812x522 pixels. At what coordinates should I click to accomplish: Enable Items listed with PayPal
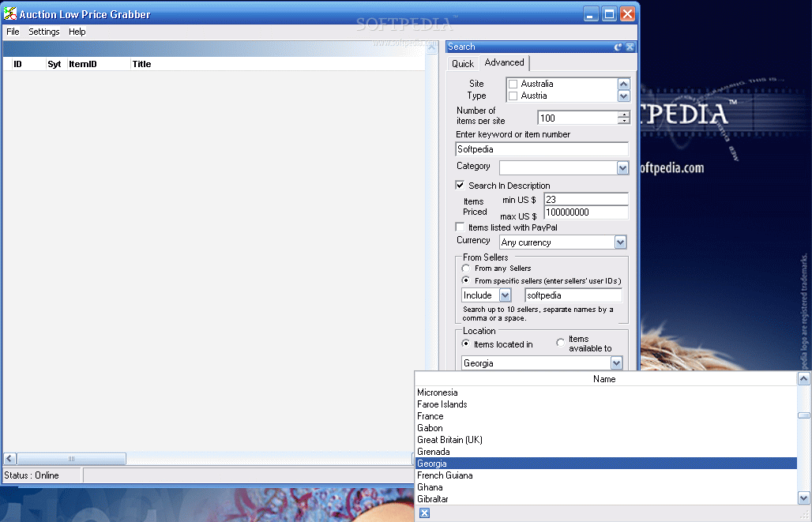460,227
